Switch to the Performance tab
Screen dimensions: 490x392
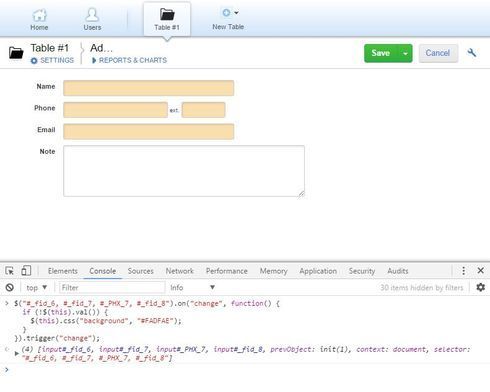[227, 271]
